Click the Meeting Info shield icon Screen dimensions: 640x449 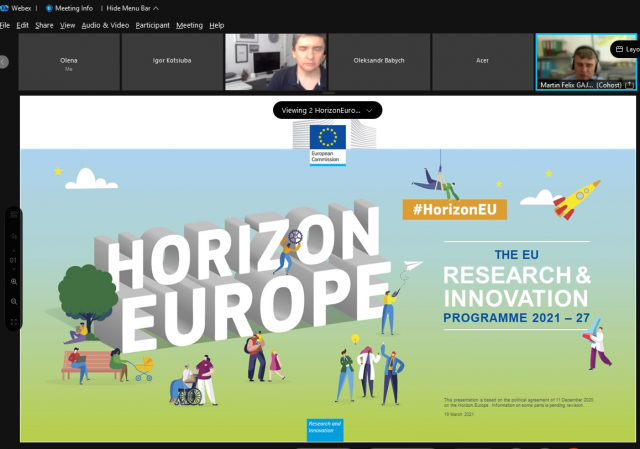[49, 8]
